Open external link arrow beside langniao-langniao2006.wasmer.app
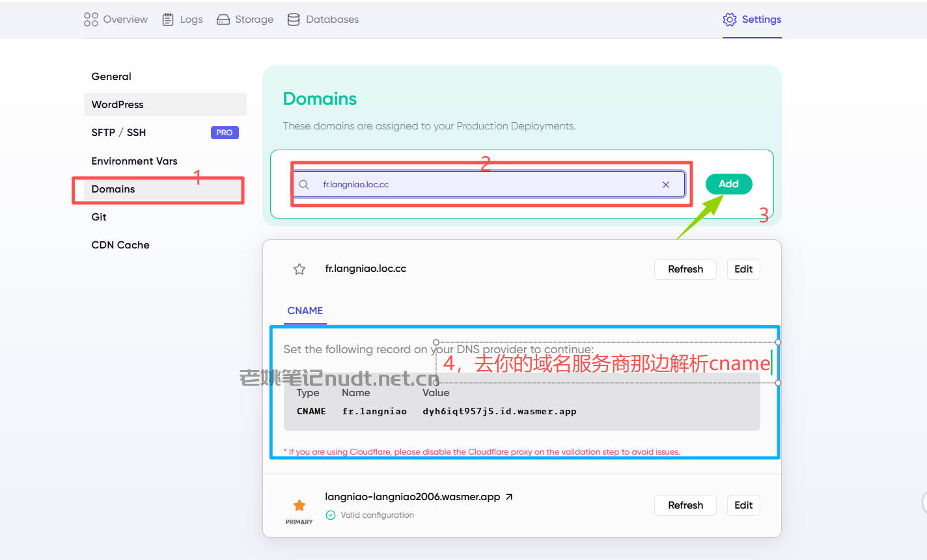 (509, 497)
